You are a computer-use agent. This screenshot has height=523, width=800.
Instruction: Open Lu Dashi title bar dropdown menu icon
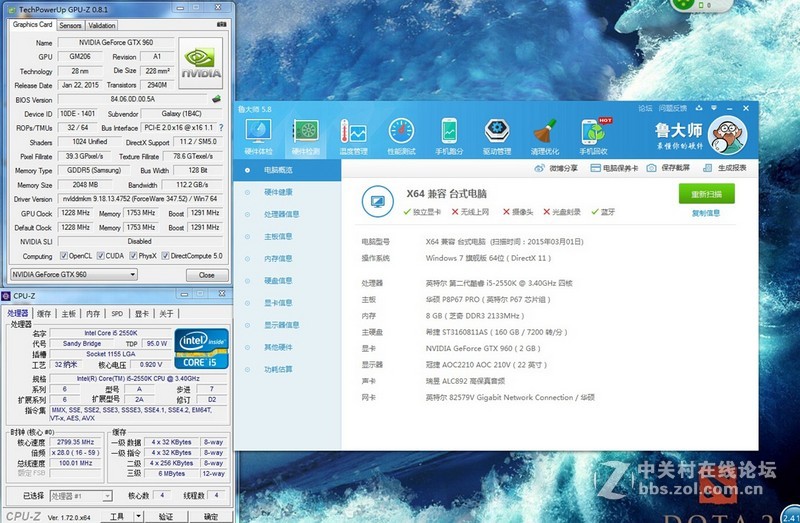click(713, 108)
